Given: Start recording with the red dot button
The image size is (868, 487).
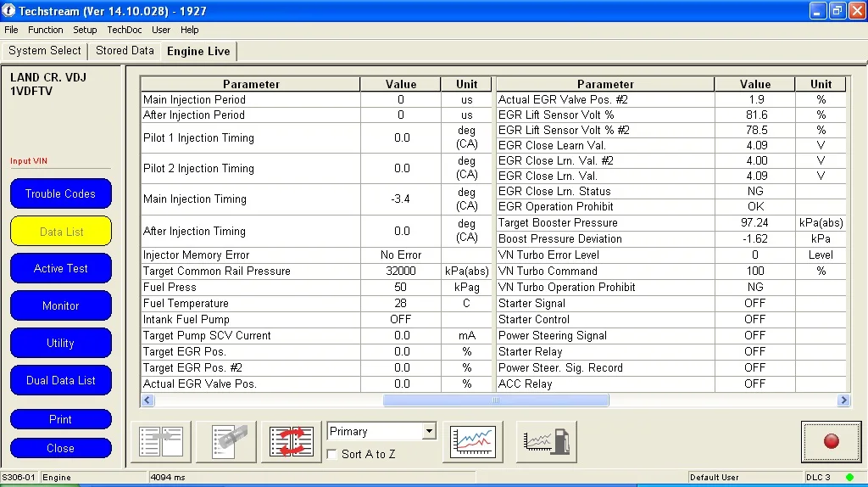Looking at the screenshot, I should (831, 441).
